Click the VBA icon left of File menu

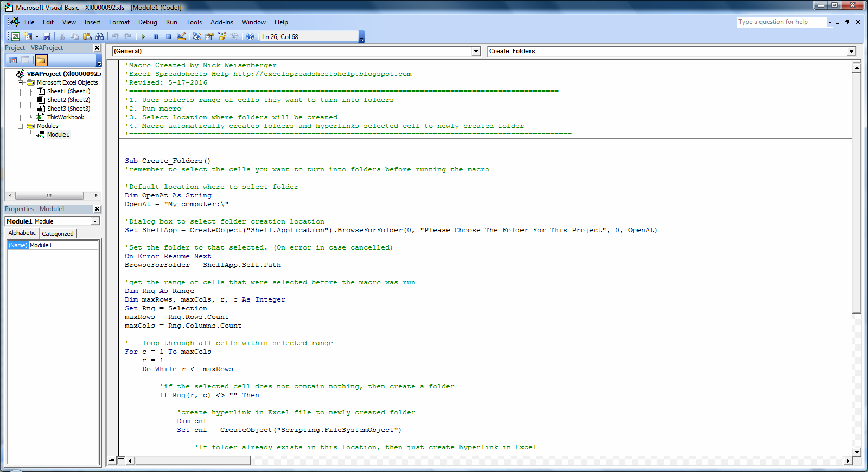point(15,22)
